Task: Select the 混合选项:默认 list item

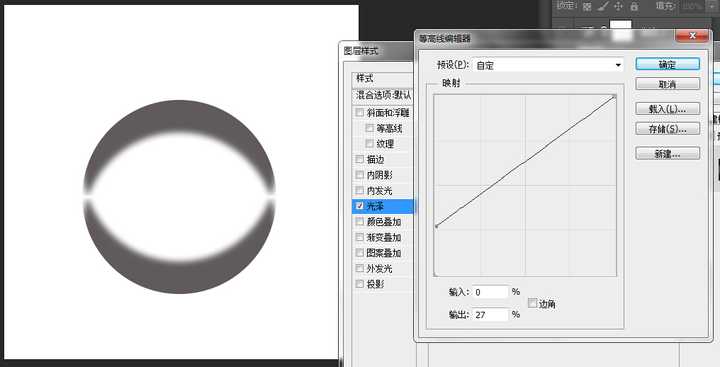Action: [383, 95]
